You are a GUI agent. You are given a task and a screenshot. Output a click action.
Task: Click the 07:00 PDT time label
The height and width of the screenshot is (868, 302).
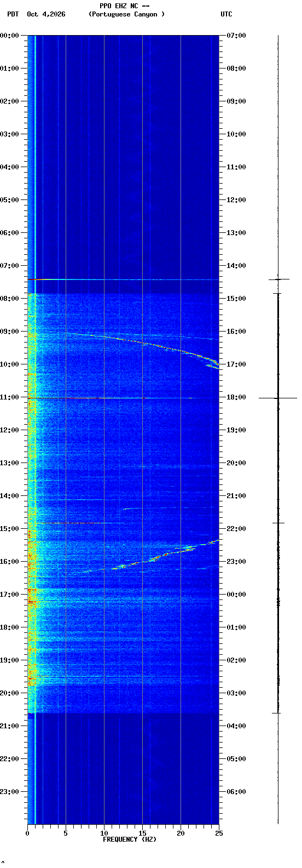click(x=9, y=266)
